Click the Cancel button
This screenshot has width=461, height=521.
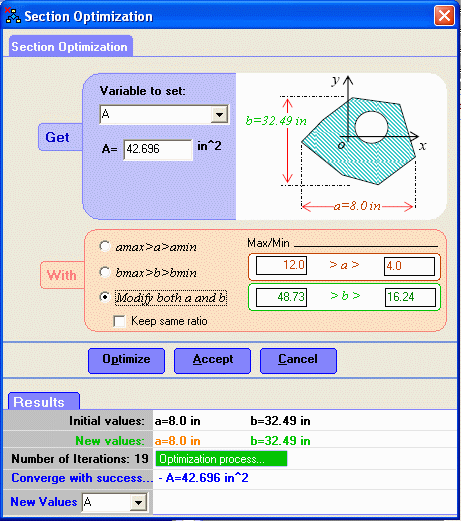coord(298,361)
